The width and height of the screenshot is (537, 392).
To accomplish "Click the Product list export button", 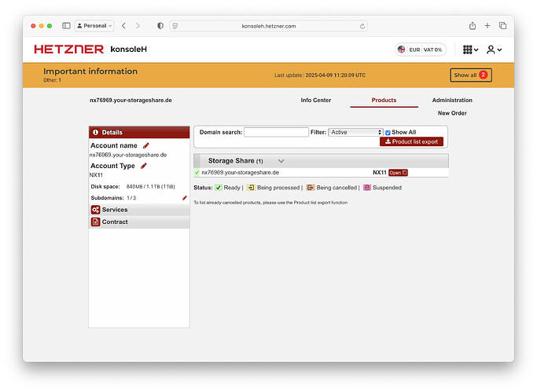I will 411,141.
